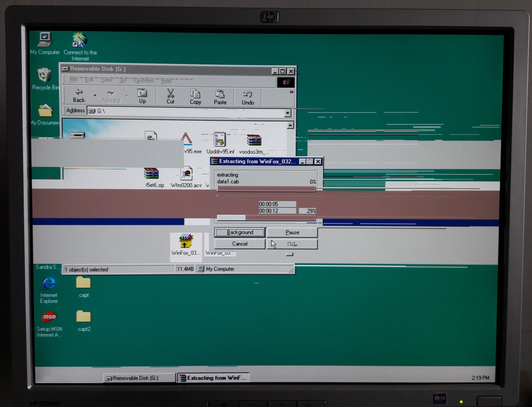Select the WinFox_03 self-extracting archive icon
Image resolution: width=532 pixels, height=407 pixels.
(186, 241)
